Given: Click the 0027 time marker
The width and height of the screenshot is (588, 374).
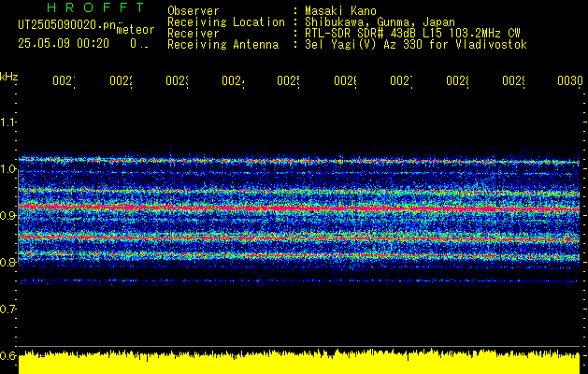Looking at the screenshot, I should [402, 80].
